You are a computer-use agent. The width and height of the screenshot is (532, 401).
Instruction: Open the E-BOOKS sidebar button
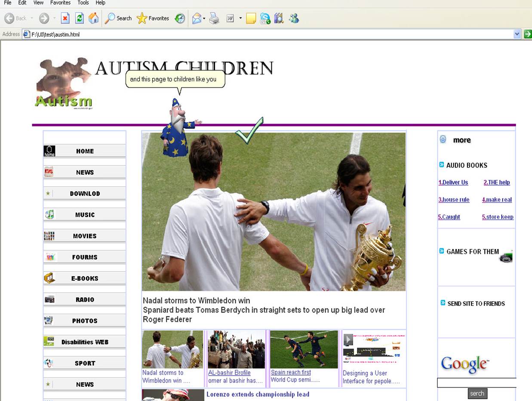pyautogui.click(x=85, y=278)
